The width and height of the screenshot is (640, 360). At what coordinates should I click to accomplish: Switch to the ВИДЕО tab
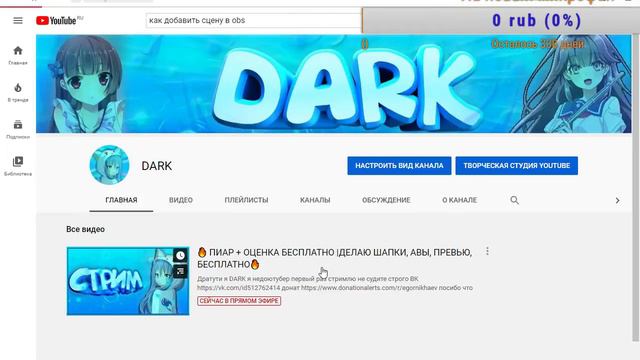[181, 200]
